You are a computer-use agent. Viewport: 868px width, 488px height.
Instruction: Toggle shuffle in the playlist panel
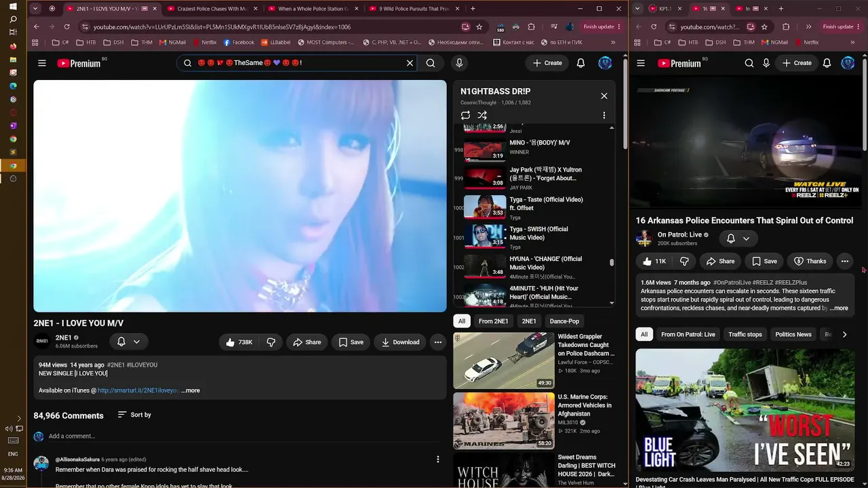click(482, 115)
